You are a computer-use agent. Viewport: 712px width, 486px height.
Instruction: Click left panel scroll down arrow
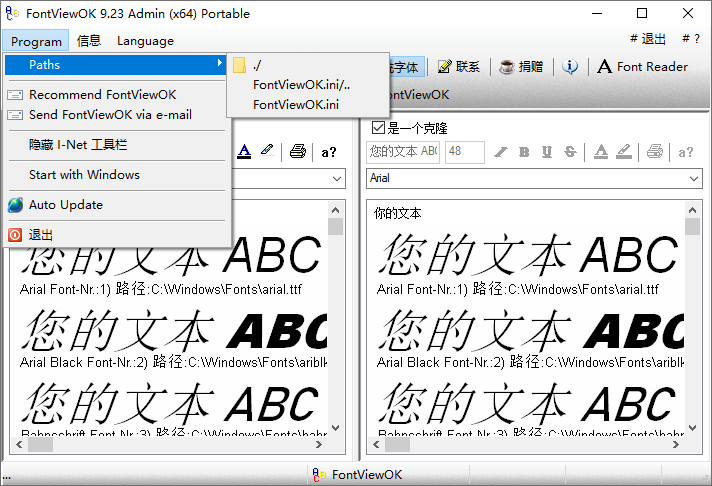pos(336,427)
